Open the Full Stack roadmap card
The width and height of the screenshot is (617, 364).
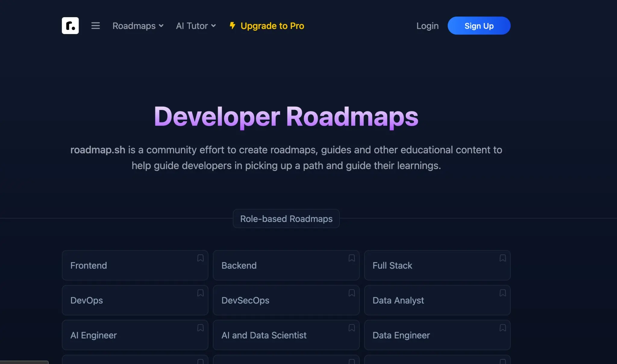pos(437,265)
